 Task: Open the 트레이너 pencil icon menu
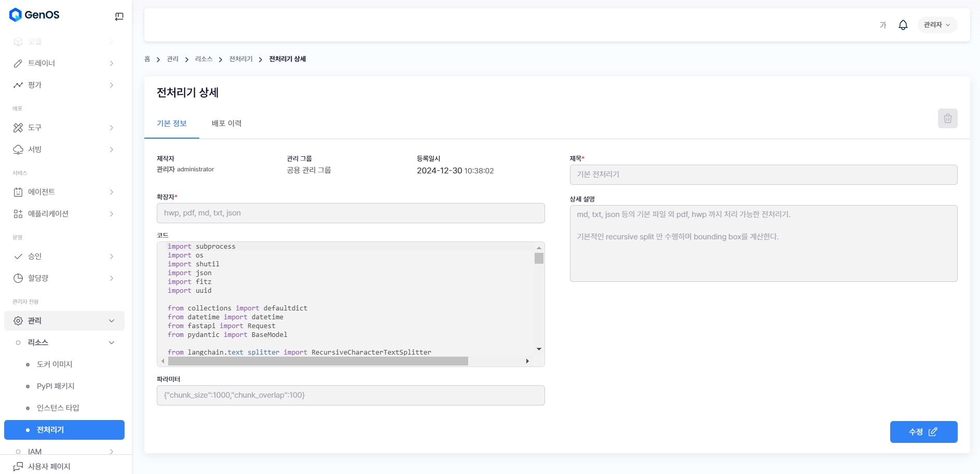pos(18,63)
